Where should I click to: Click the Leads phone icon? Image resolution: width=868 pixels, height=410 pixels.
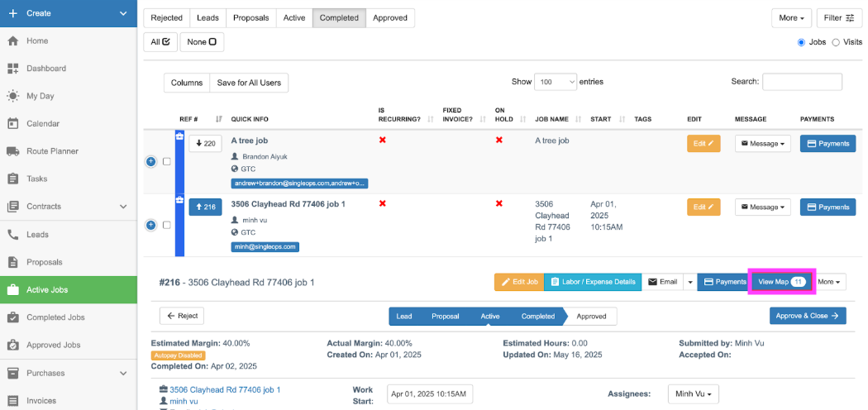click(x=12, y=235)
